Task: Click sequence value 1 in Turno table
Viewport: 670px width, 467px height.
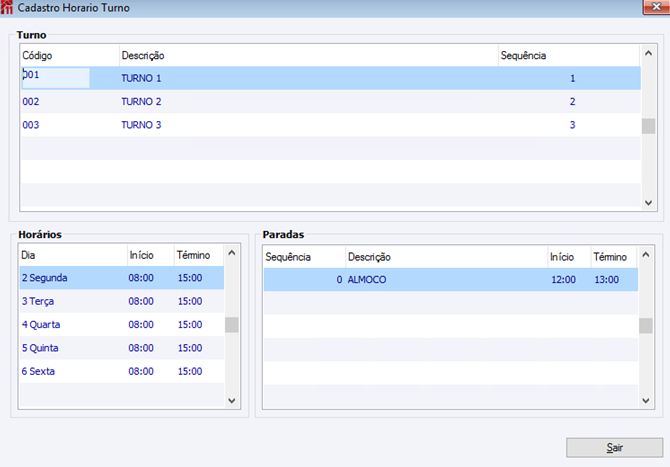Action: (572, 78)
